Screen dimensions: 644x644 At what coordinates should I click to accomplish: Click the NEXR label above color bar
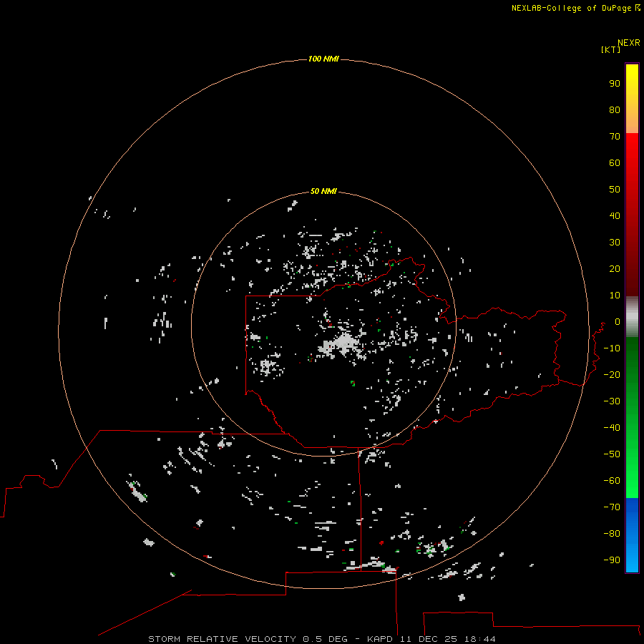pos(629,43)
